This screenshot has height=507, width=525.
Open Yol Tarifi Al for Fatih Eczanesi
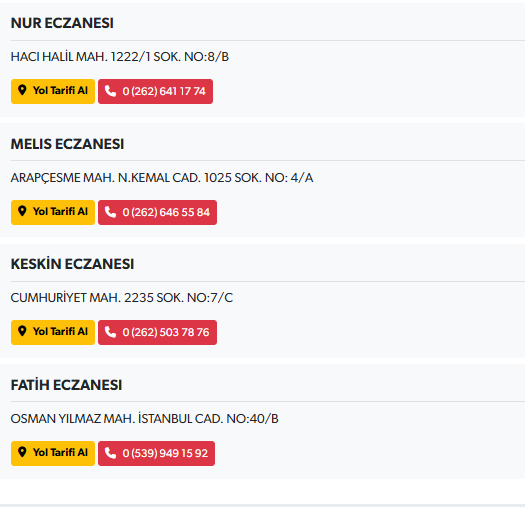[53, 453]
